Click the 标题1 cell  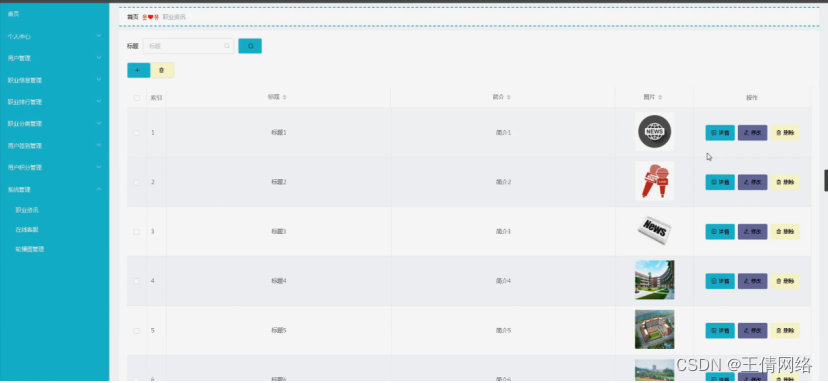[278, 133]
